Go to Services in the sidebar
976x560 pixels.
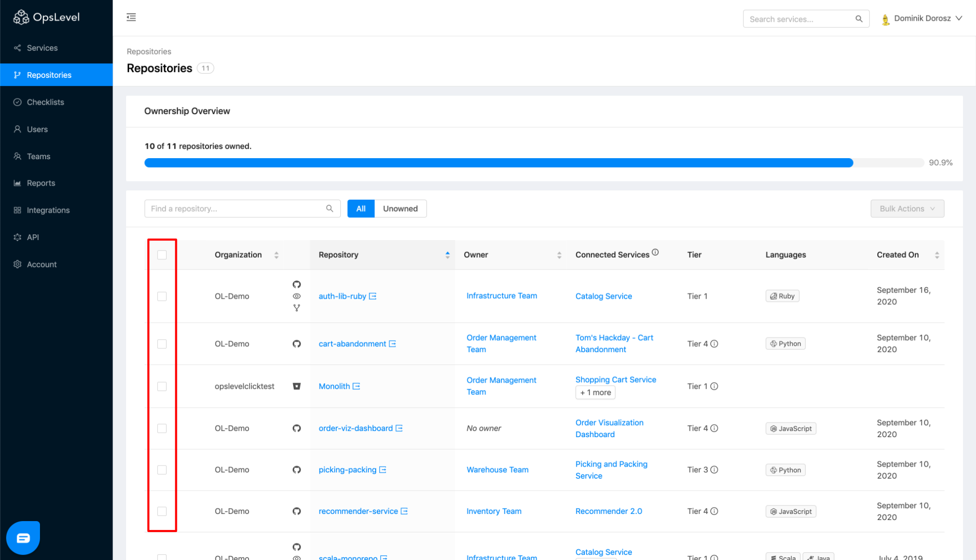pos(57,48)
